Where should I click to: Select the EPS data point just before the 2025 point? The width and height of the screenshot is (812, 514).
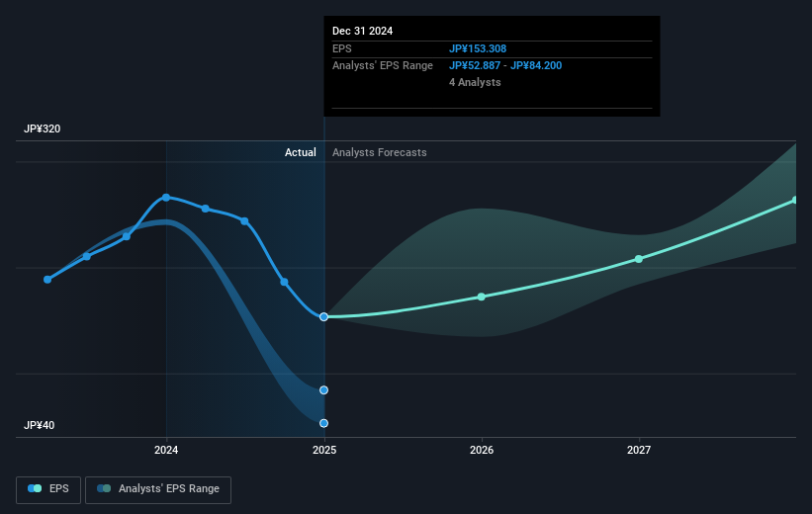[284, 282]
